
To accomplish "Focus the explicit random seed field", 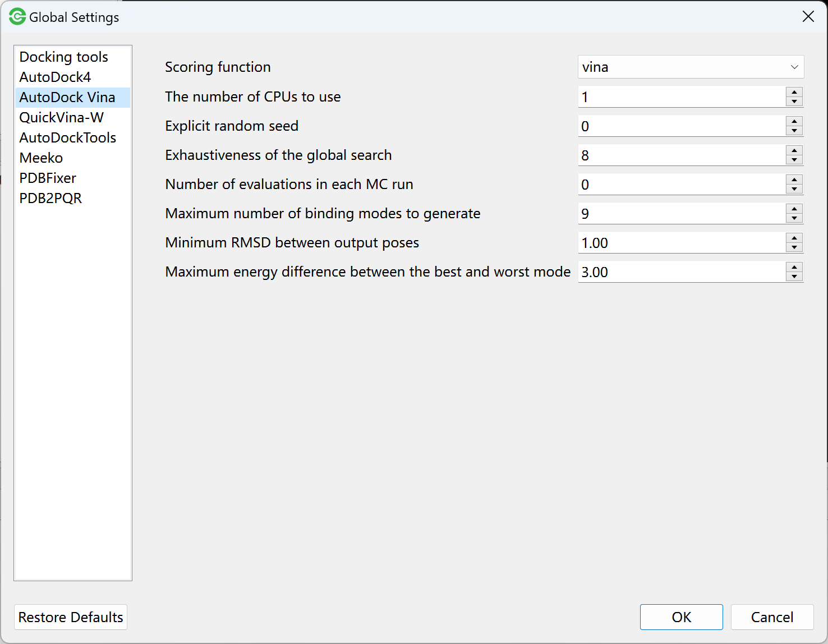I will coord(682,126).
